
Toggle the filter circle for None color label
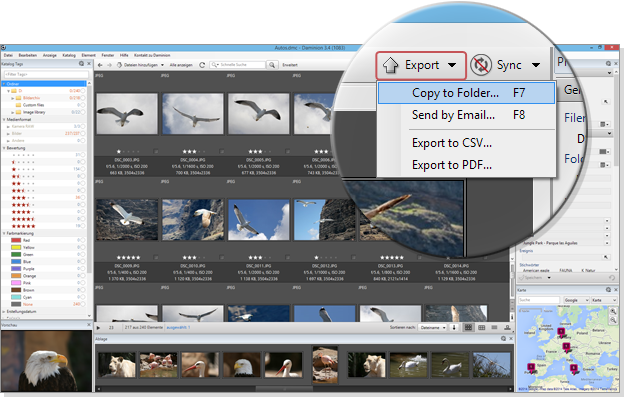[x=83, y=304]
